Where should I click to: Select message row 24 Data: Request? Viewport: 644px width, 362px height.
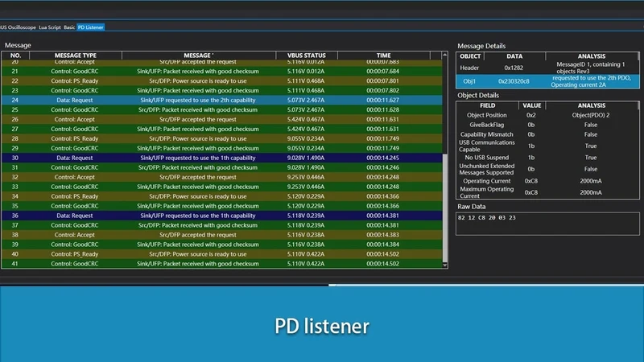tap(222, 100)
